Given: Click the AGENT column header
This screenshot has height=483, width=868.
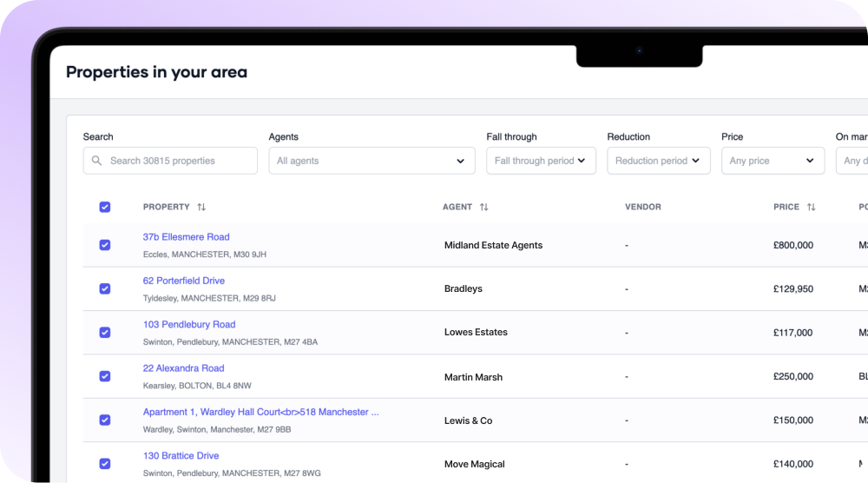Looking at the screenshot, I should coord(457,207).
